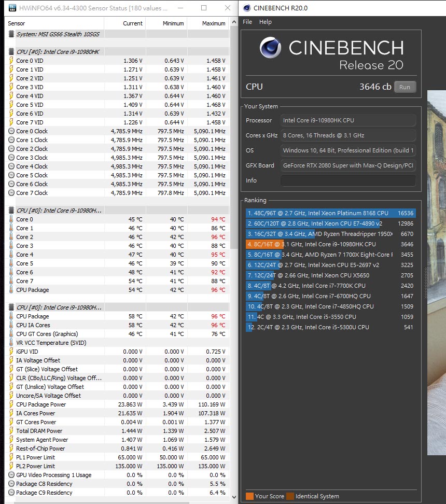Click the clock icon for Core 0 Clock
Screen dimensions: 446x504
11,131
